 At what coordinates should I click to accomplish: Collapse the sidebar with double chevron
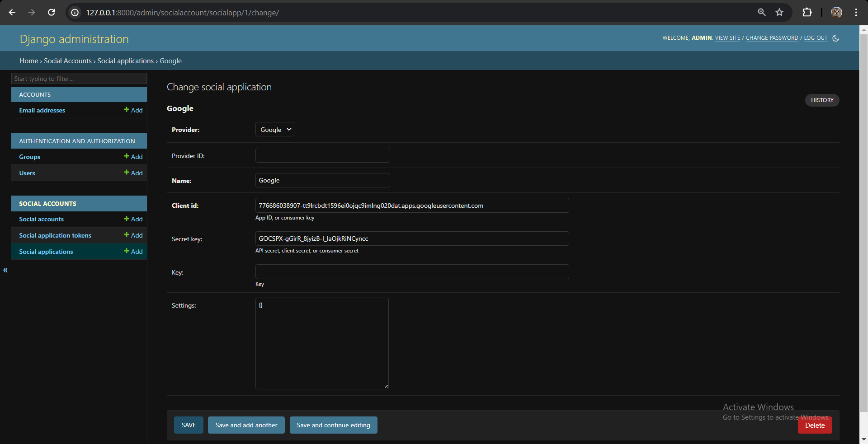pyautogui.click(x=5, y=270)
